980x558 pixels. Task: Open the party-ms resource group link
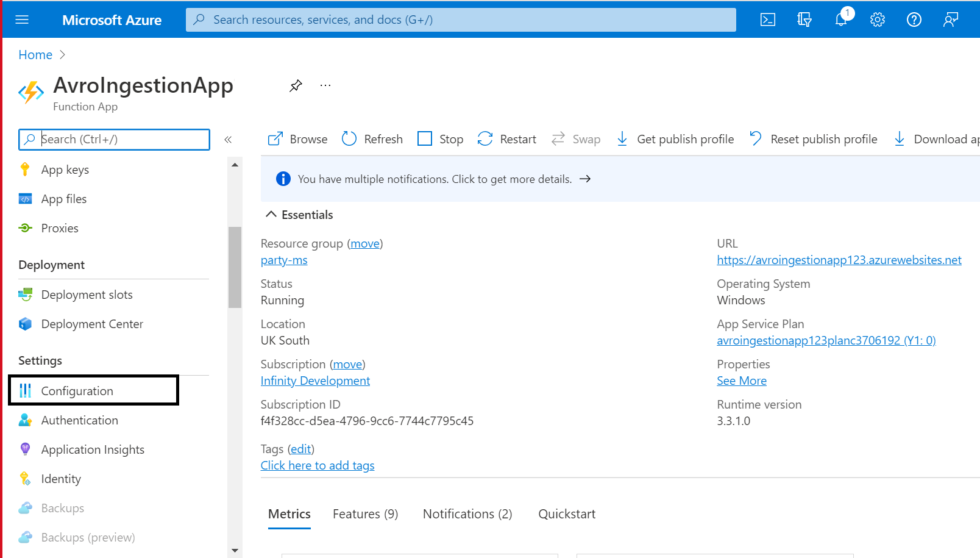pyautogui.click(x=284, y=260)
